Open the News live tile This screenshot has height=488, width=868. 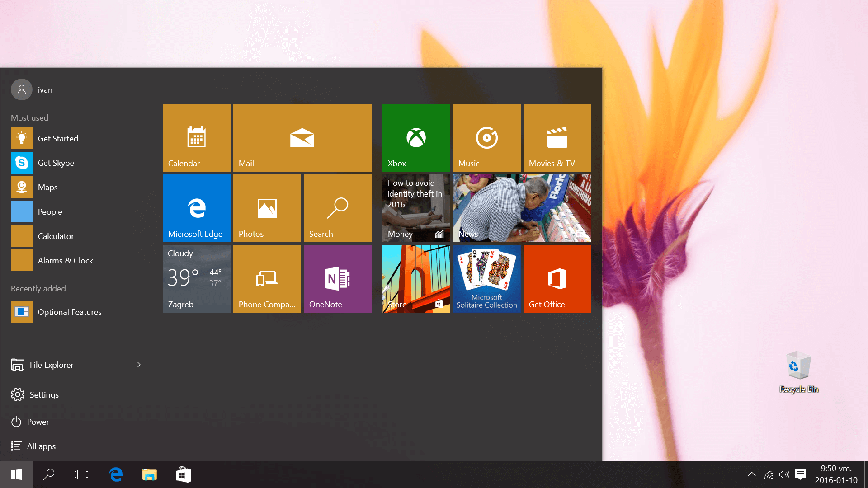coord(522,208)
